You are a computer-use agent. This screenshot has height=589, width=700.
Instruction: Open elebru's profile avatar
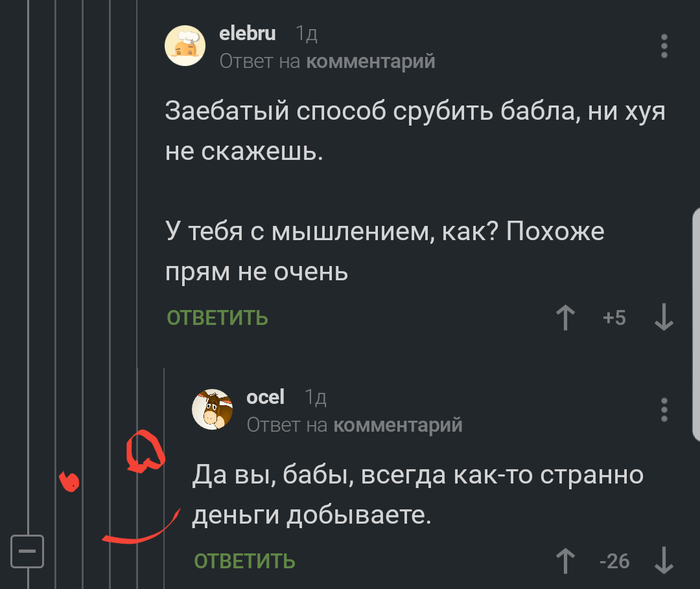click(x=185, y=46)
